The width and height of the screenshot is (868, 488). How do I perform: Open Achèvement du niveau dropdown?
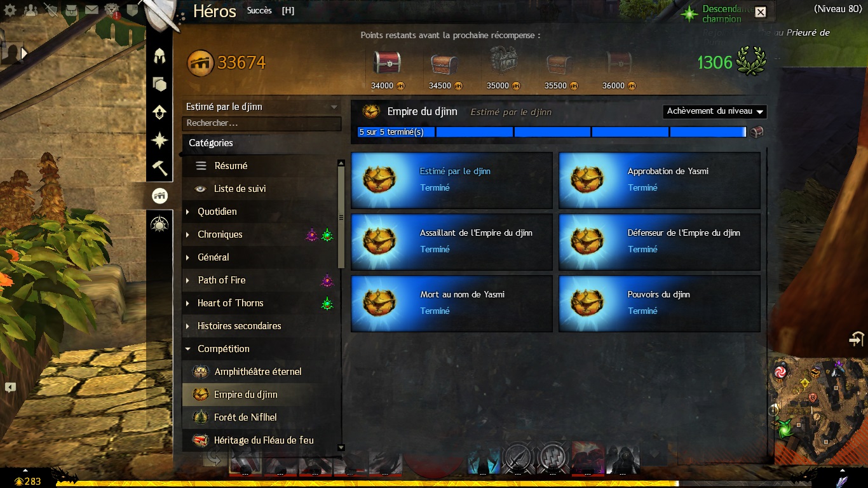715,111
